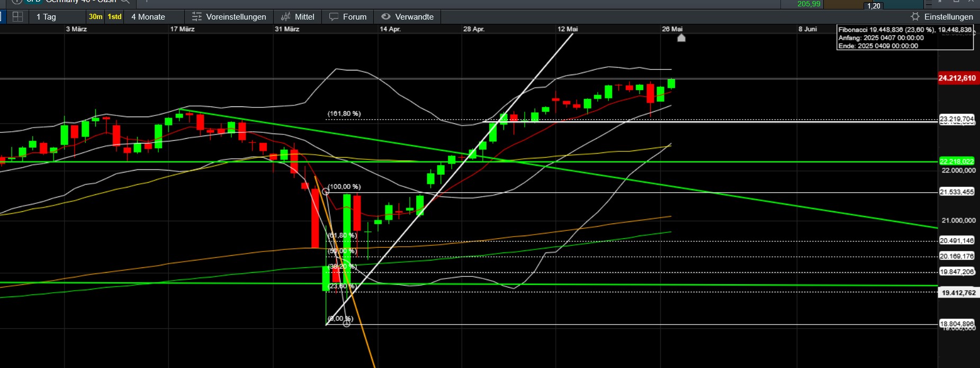Image resolution: width=980 pixels, height=368 pixels.
Task: Open the chart layout grid icon
Action: point(17,16)
